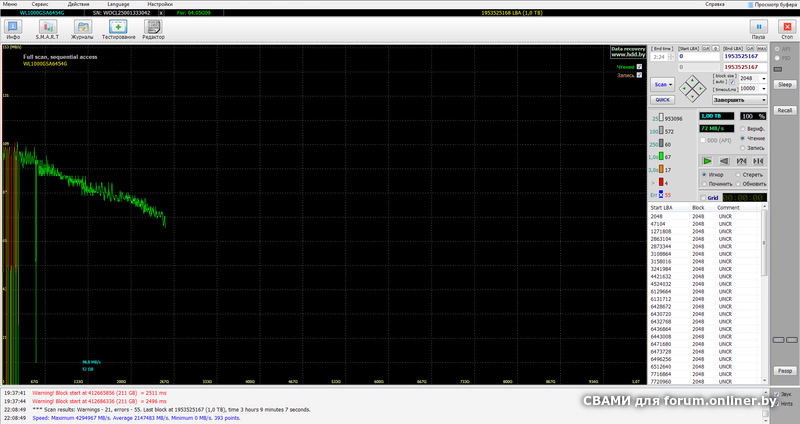
Task: Click the QUICK scan button
Action: pos(663,100)
